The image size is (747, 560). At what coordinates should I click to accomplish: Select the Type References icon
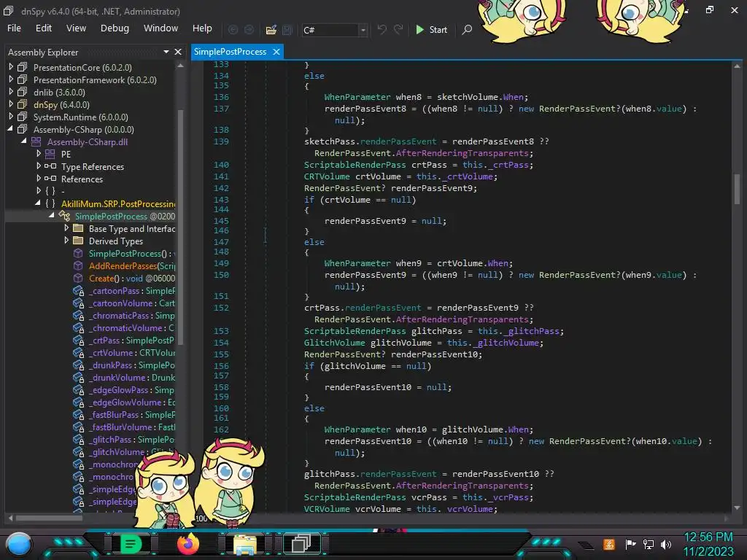[x=50, y=166]
